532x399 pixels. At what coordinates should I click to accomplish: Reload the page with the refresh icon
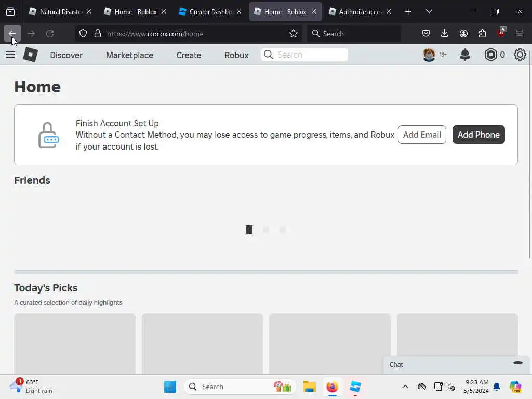[x=50, y=34]
